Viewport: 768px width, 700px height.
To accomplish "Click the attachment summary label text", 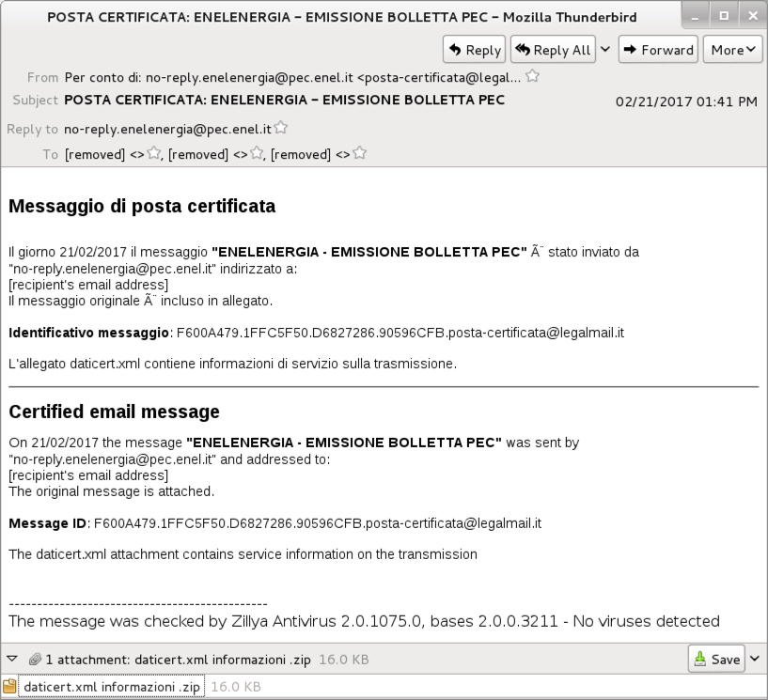I will (179, 660).
